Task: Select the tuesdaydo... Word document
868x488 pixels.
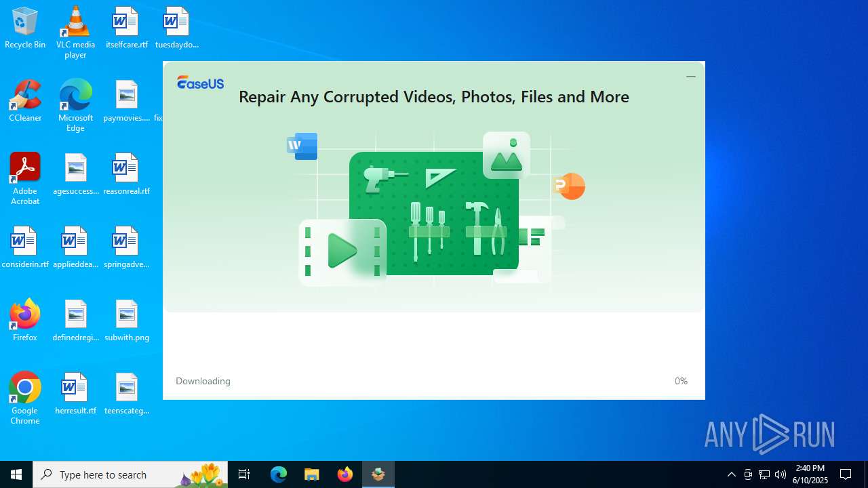Action: point(176,28)
